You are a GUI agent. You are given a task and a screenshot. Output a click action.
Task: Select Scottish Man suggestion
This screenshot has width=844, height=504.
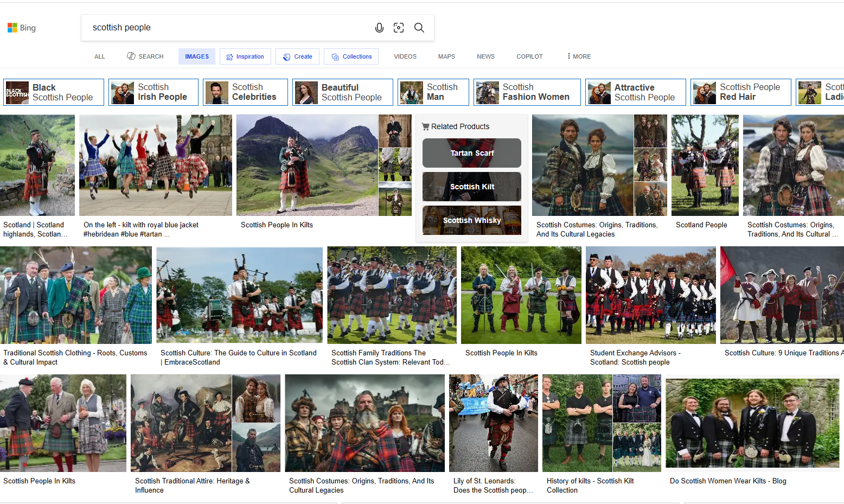[433, 92]
